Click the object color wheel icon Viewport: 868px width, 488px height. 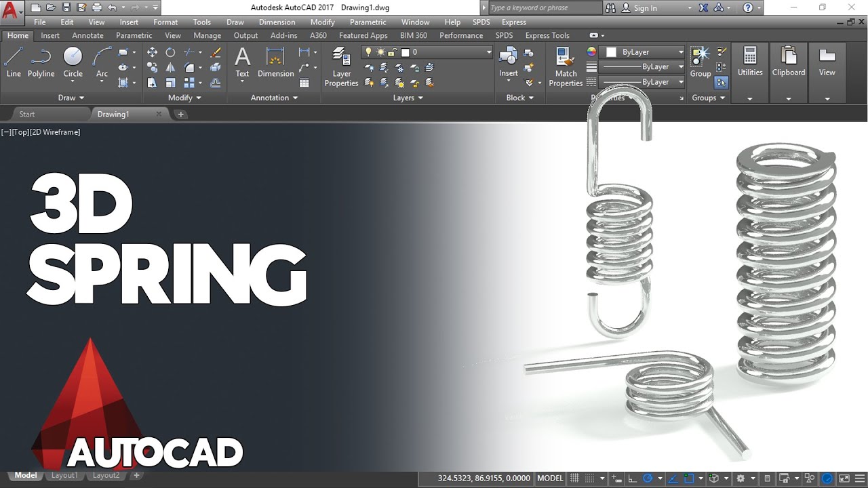(592, 52)
